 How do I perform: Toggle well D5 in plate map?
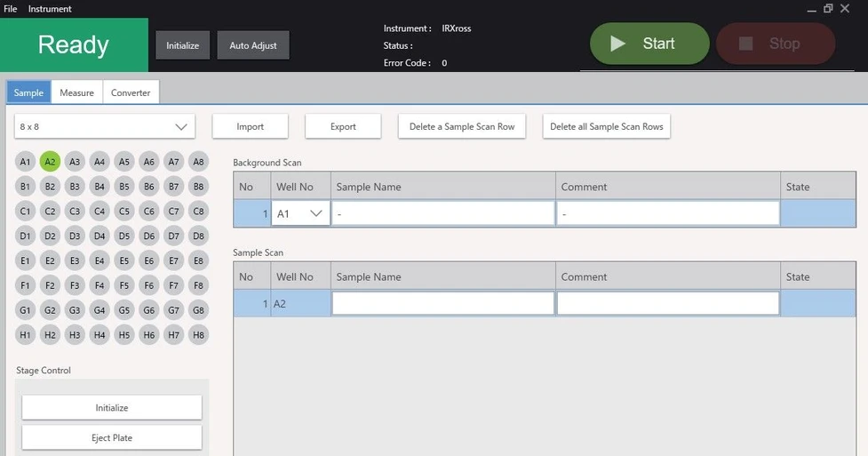tap(124, 236)
